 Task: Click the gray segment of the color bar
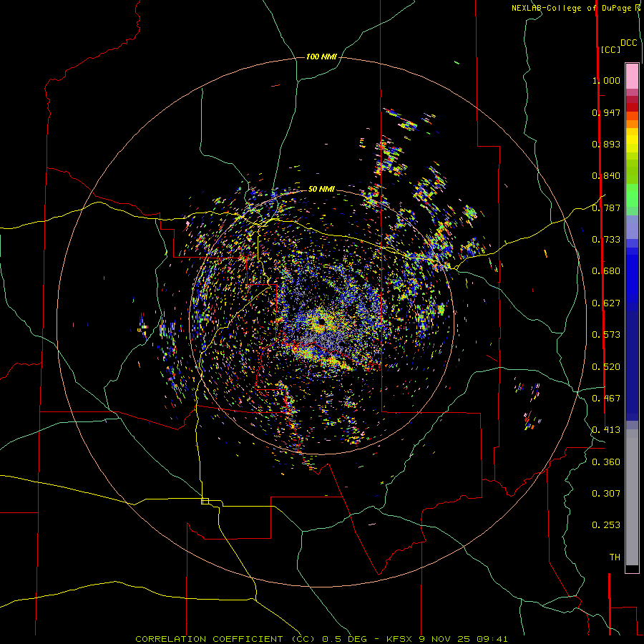click(x=632, y=497)
